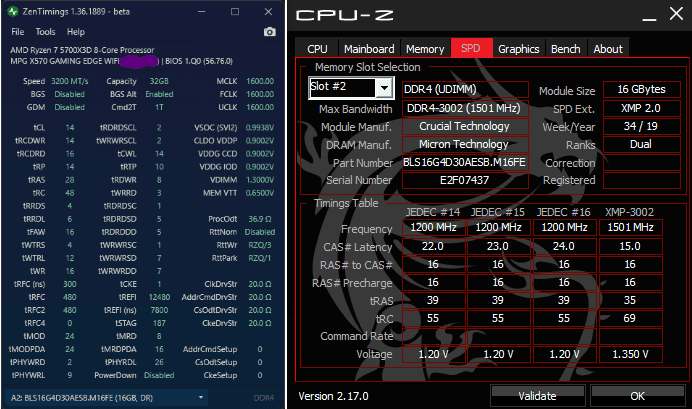Switch to the Memory tab in CPU-Z
Viewport: 692px width, 409px height.
point(425,49)
